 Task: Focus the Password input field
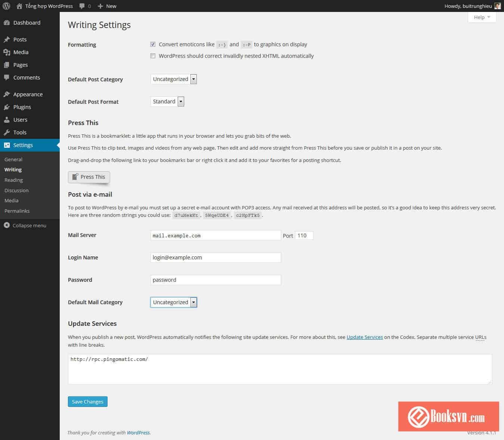(x=216, y=280)
